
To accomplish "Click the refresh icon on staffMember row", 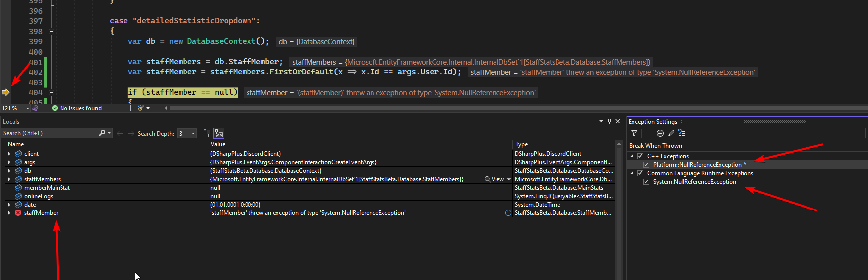I will point(508,213).
